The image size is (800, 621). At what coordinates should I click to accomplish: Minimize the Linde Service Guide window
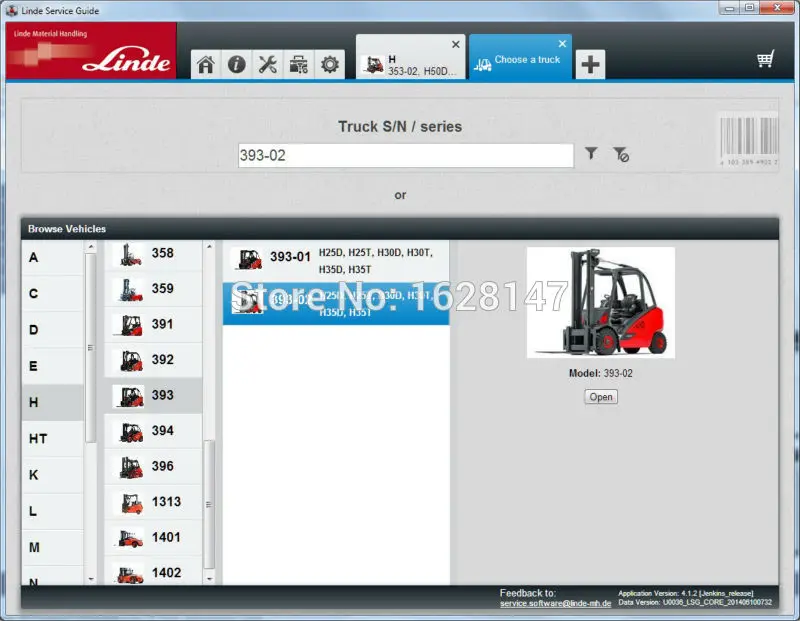coord(730,8)
